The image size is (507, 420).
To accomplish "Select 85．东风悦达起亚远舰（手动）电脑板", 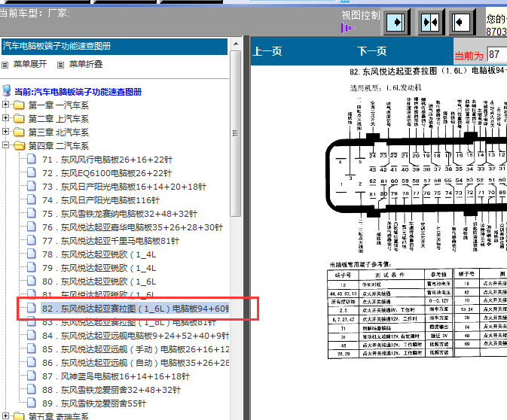I will click(x=136, y=349).
